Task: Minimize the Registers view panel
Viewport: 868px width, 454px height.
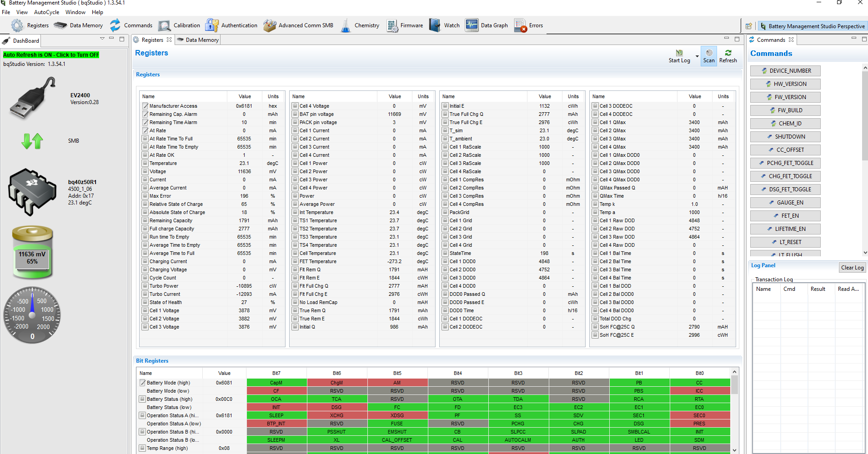Action: point(726,39)
